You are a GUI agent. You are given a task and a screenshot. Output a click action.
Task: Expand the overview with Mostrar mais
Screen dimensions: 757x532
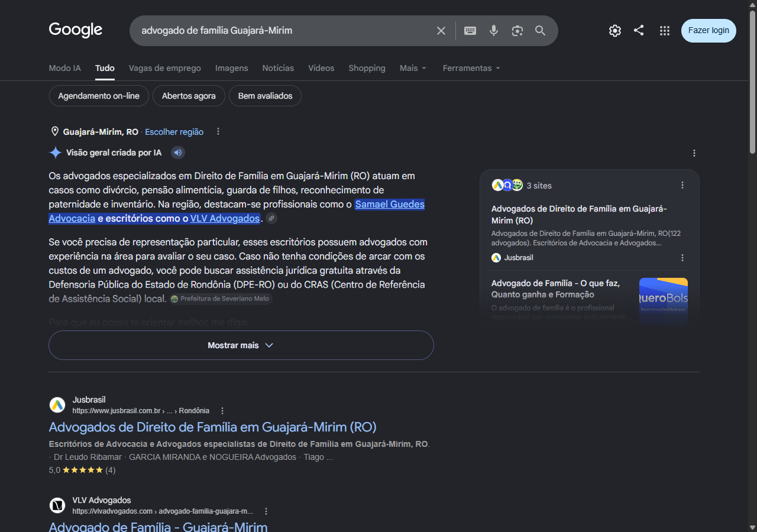(241, 345)
